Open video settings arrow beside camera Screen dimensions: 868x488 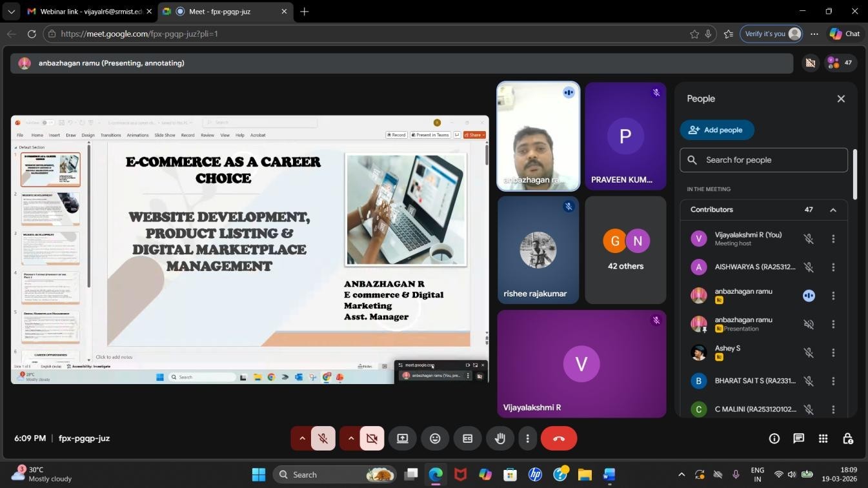point(350,438)
